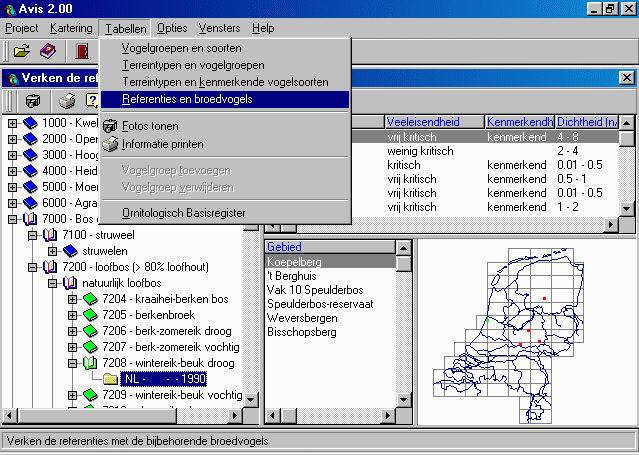This screenshot has height=455, width=639.
Task: Click the green book icon for 7206
Action: tap(90, 331)
